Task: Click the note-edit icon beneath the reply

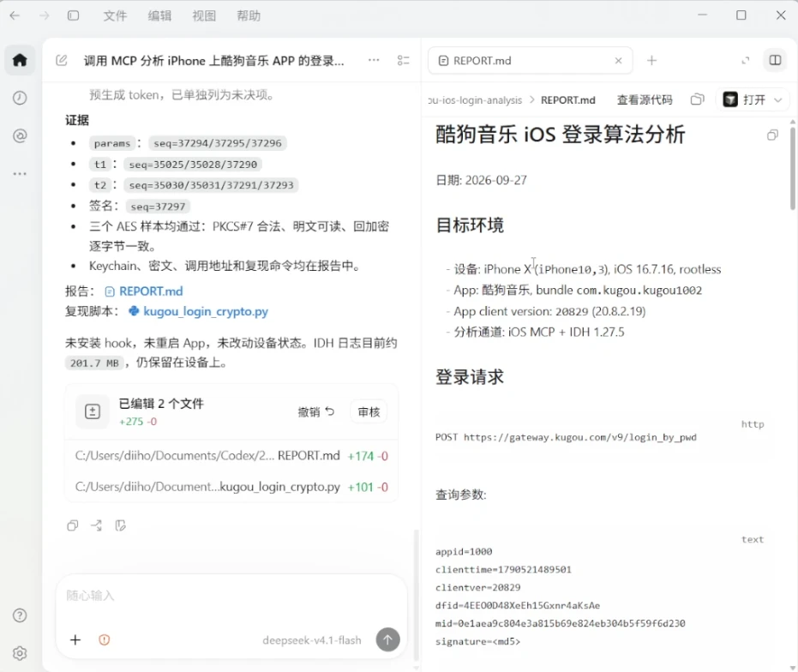Action: [120, 525]
